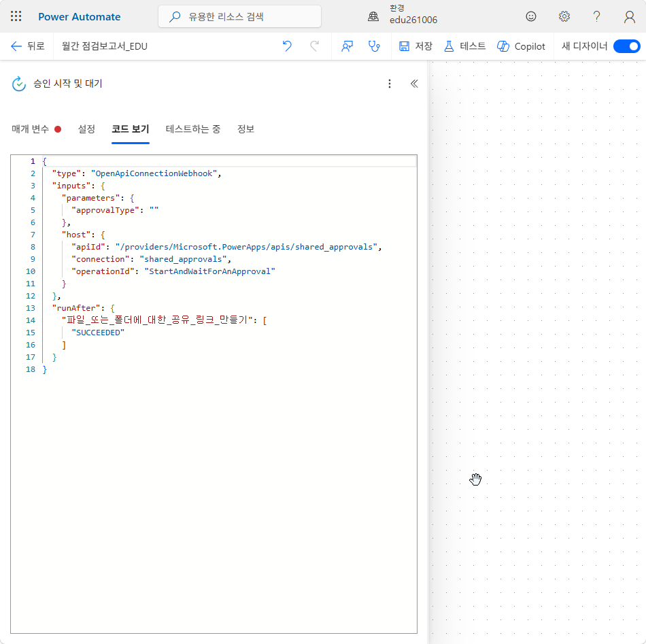
Task: Open the app launcher waffle menu
Action: click(x=16, y=16)
